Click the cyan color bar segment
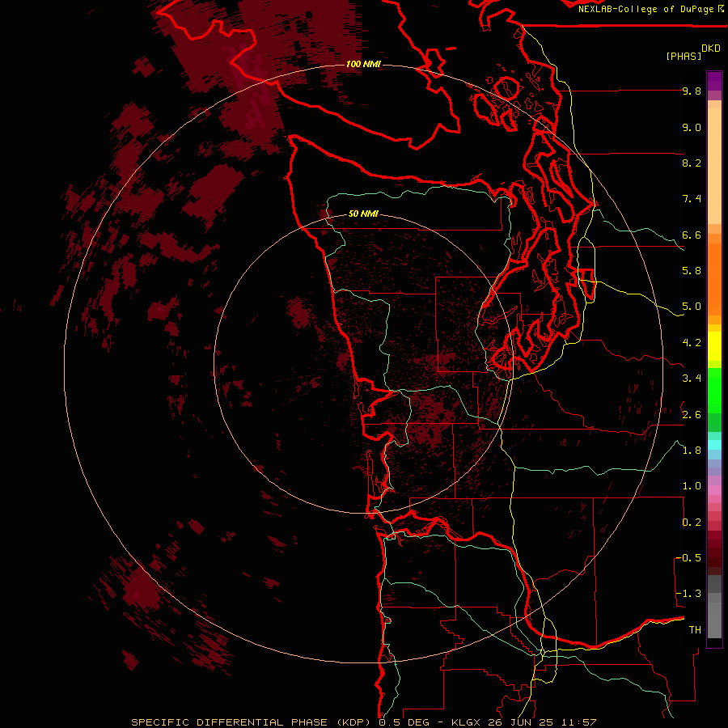The height and width of the screenshot is (728, 728). 714,444
